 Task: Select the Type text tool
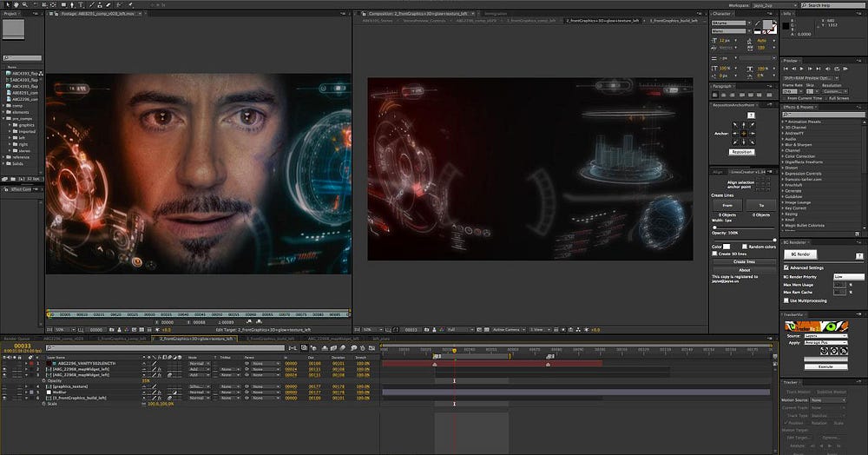[x=81, y=4]
